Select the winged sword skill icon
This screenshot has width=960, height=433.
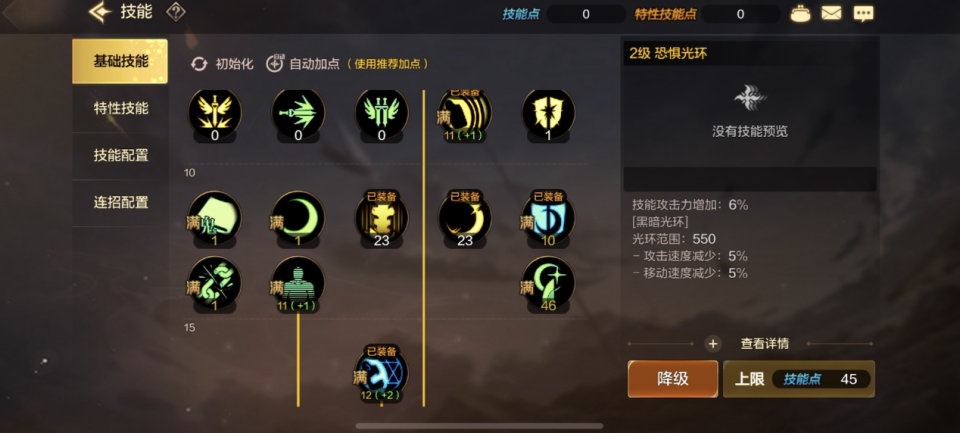[x=214, y=115]
